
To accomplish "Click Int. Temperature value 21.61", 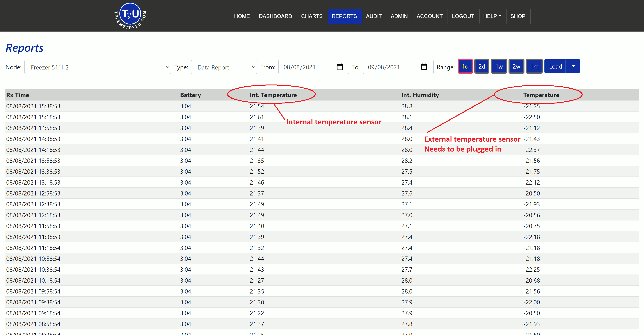I will point(257,117).
